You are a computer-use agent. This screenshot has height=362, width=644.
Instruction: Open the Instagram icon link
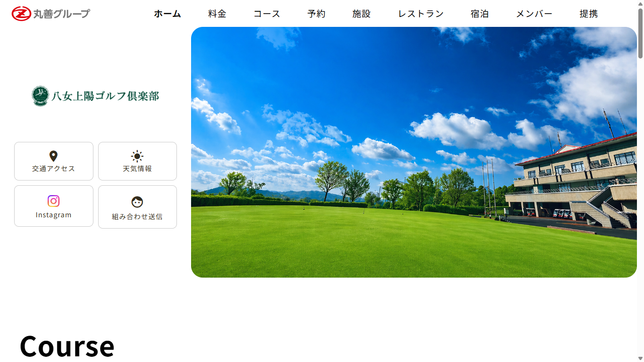[53, 201]
